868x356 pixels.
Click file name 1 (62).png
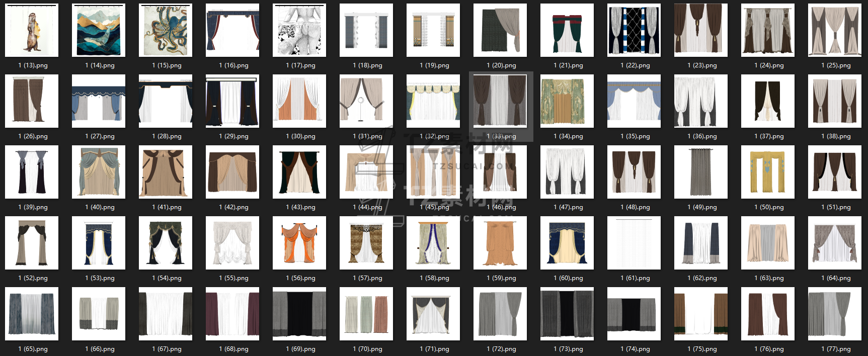702,278
